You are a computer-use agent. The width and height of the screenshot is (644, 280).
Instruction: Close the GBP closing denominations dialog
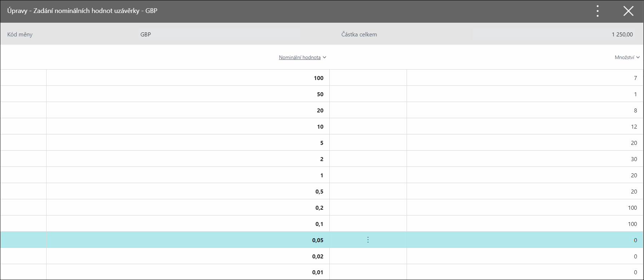(x=628, y=11)
